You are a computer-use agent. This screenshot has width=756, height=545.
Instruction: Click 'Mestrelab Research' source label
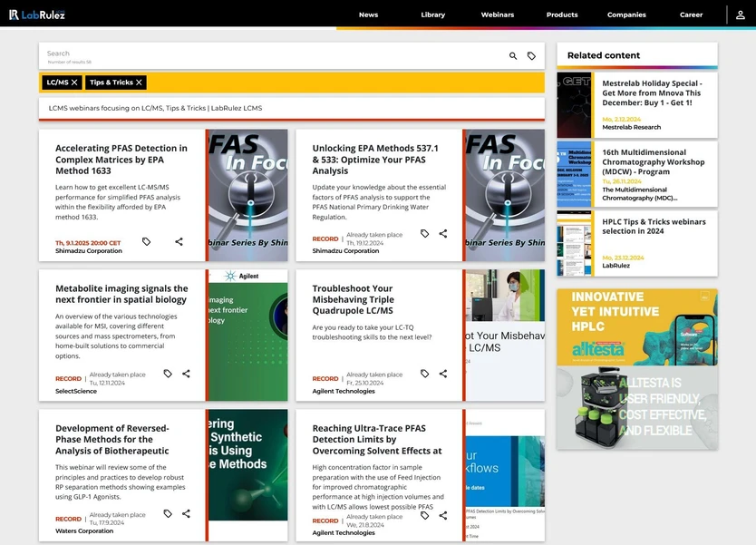tap(632, 127)
